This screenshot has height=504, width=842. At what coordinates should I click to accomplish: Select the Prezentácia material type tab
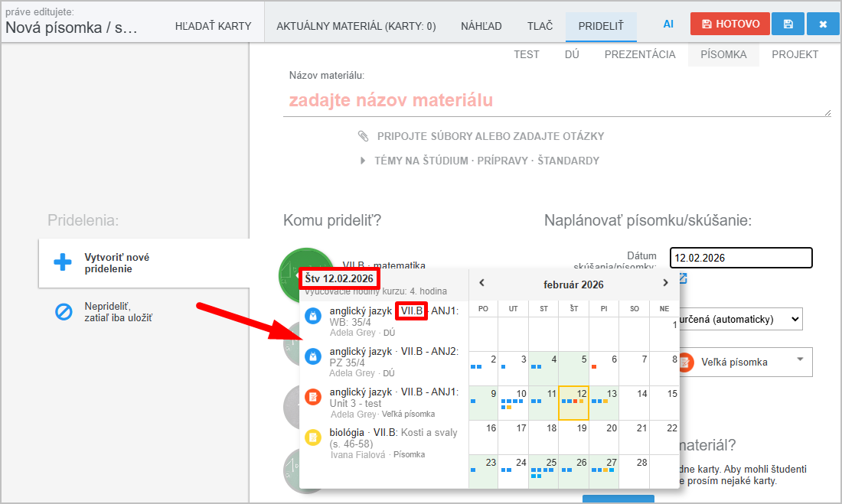[640, 54]
